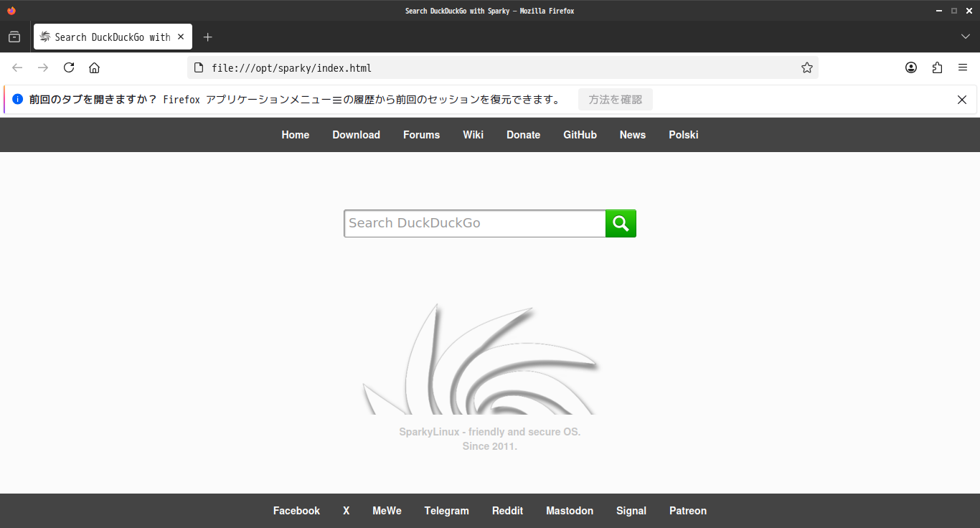Reload the current page
The image size is (980, 528).
tap(69, 67)
